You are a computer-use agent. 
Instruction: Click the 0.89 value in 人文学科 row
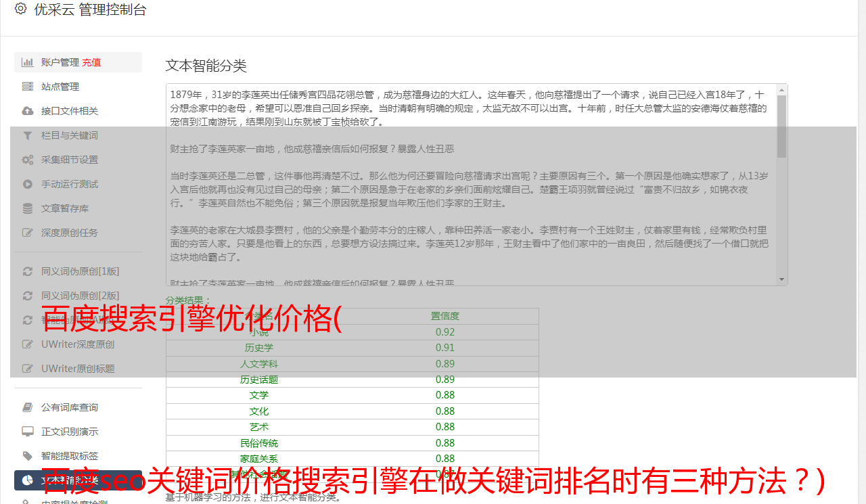tap(445, 364)
